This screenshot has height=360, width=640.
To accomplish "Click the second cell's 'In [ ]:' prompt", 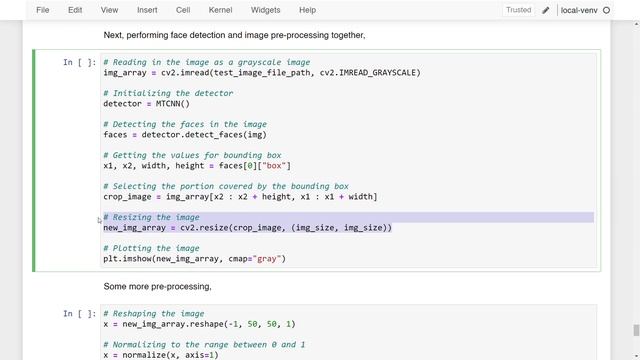I will [80, 313].
